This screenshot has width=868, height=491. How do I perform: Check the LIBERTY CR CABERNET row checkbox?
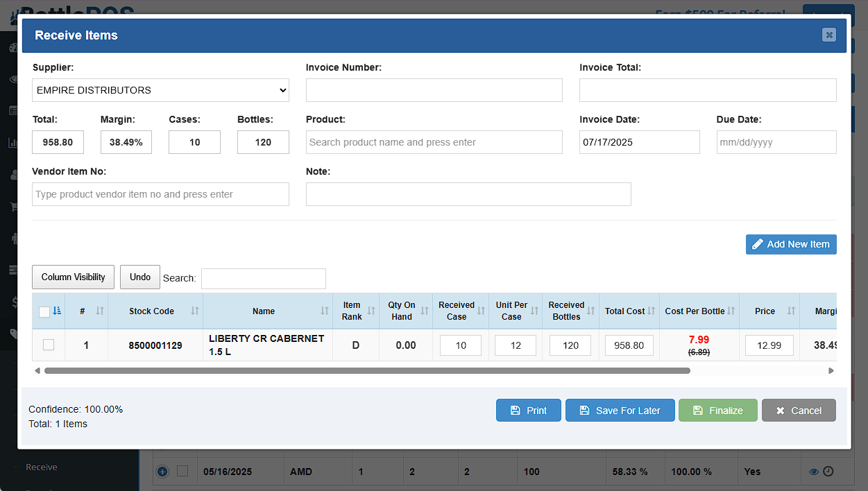click(x=49, y=345)
